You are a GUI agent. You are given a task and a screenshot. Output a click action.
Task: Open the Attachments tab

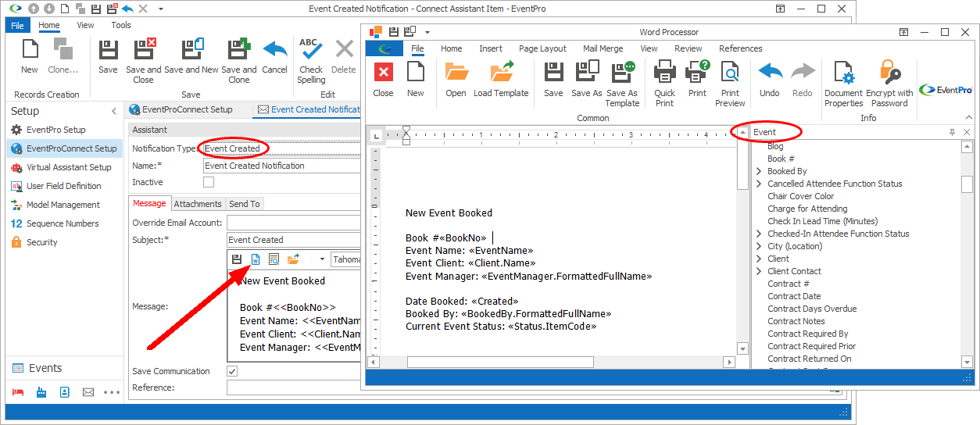coord(198,204)
